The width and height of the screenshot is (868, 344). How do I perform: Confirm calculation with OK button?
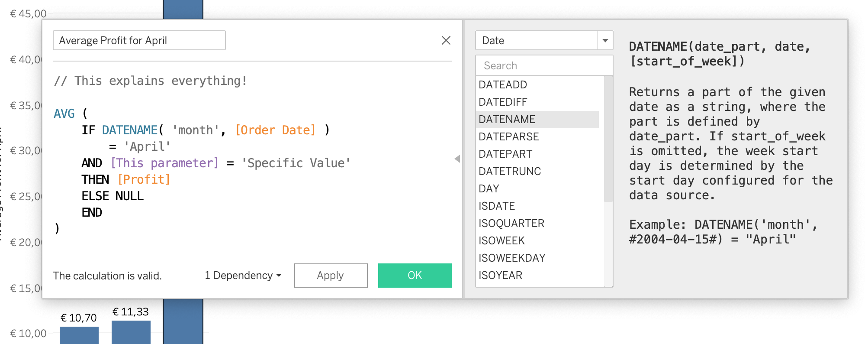click(x=415, y=276)
